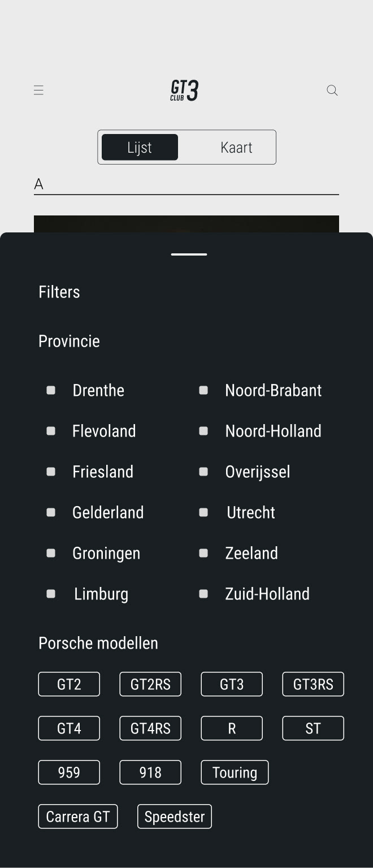Click the GT3 Club logo
373x868 pixels.
pyautogui.click(x=185, y=90)
